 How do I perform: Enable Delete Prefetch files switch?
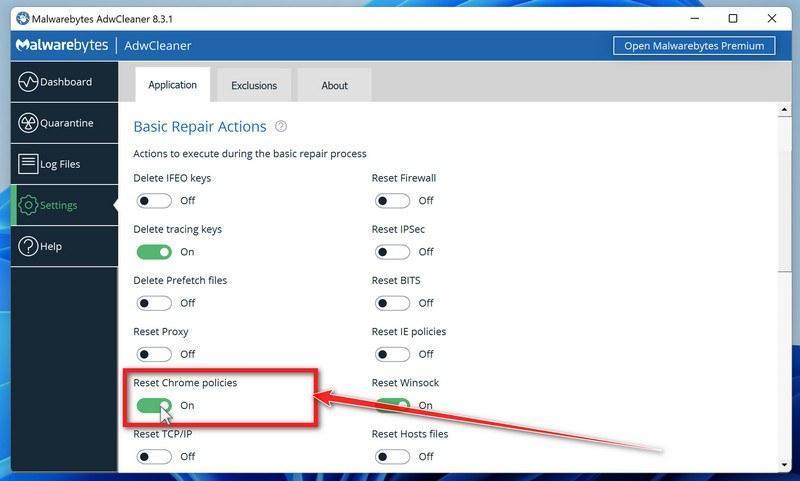pos(154,303)
